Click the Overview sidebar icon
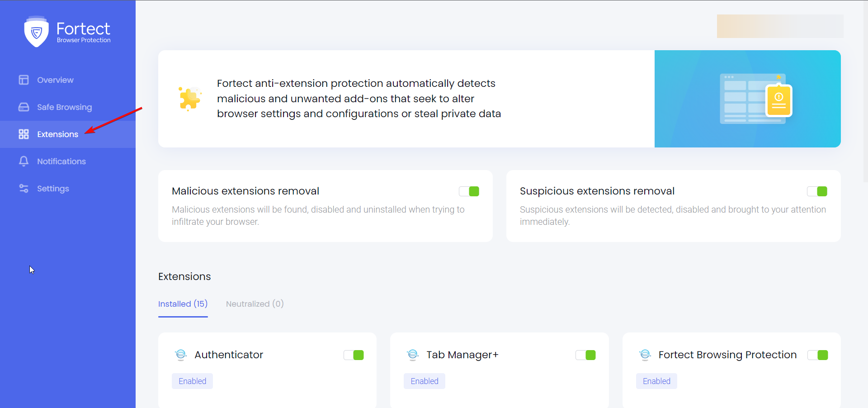 coord(24,80)
